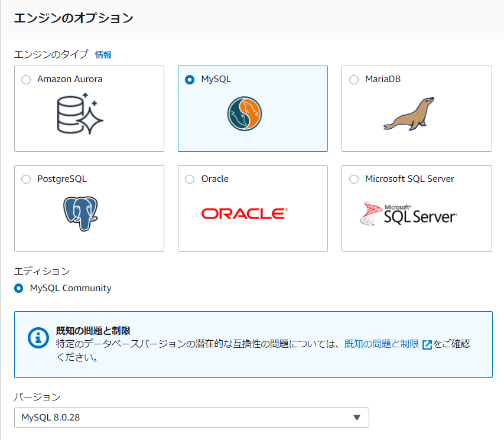Select the MySQL engine radio button

190,79
